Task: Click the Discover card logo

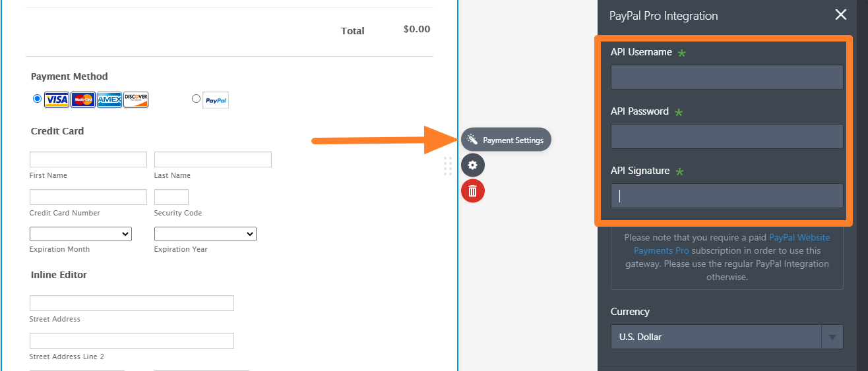Action: [x=136, y=100]
